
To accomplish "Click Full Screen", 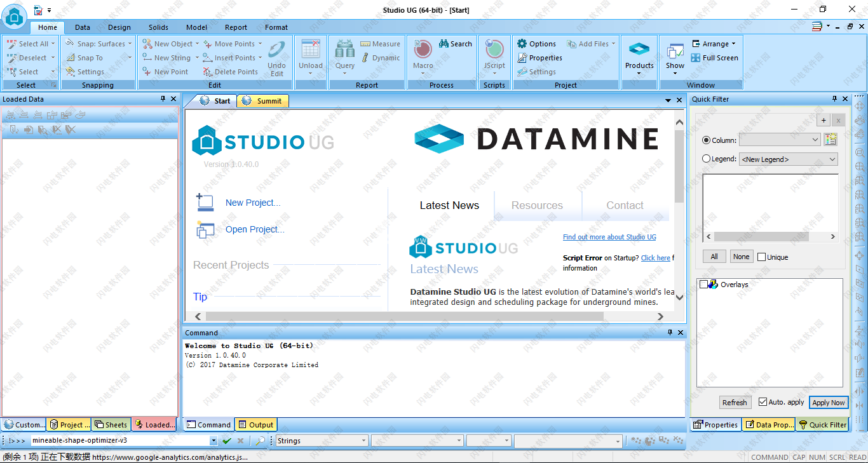I will [x=715, y=58].
